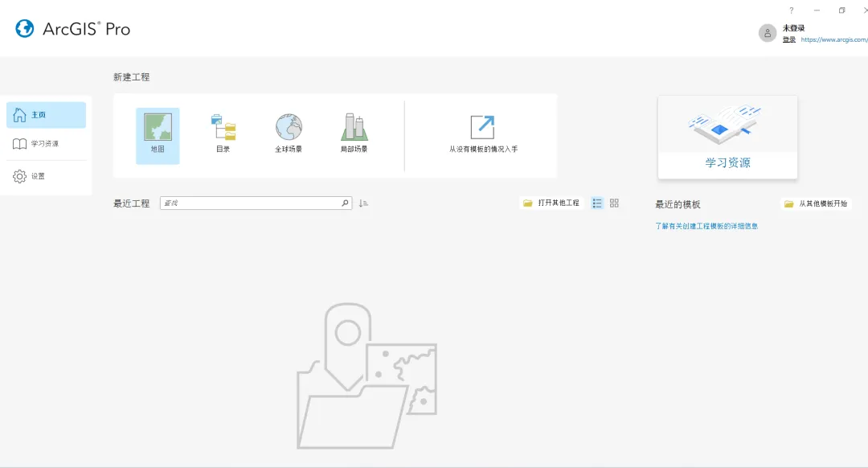Click the ArcGIS Pro globe logo
The height and width of the screenshot is (468, 868).
click(x=24, y=29)
